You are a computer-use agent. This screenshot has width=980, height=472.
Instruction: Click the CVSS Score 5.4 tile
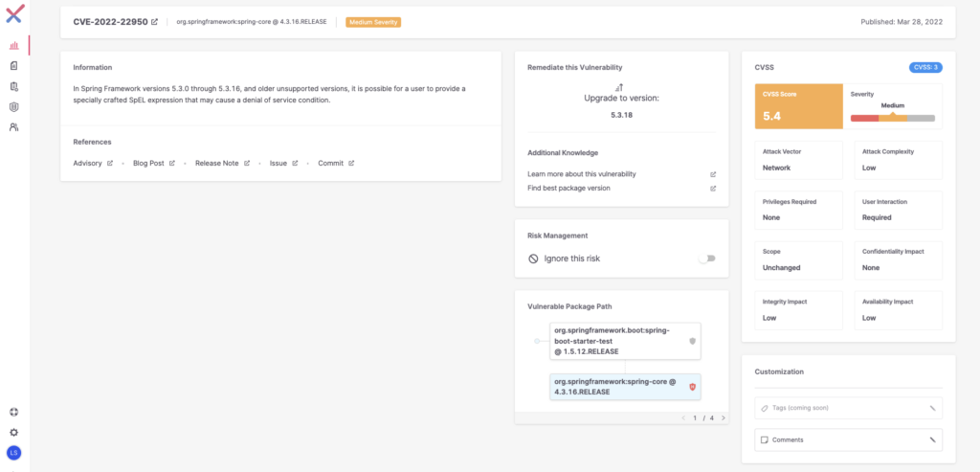coord(799,106)
